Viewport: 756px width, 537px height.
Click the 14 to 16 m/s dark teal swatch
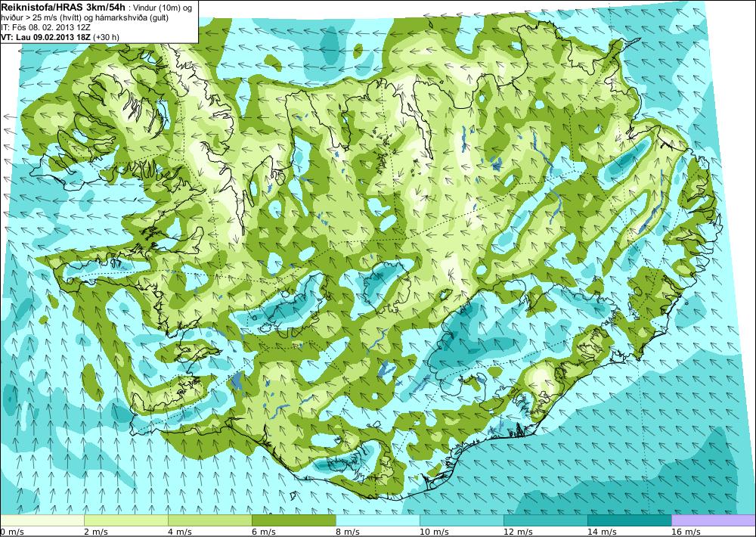point(630,520)
